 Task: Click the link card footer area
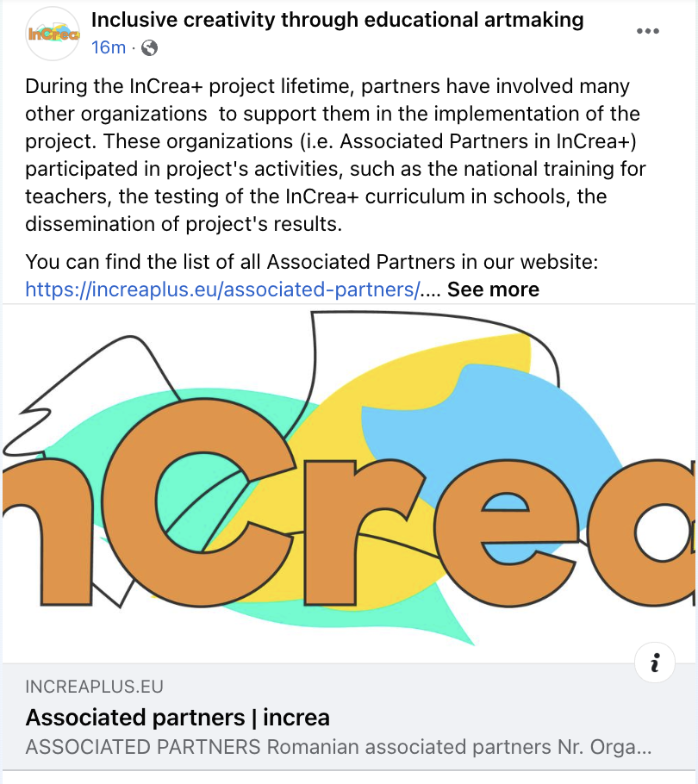coord(349,717)
